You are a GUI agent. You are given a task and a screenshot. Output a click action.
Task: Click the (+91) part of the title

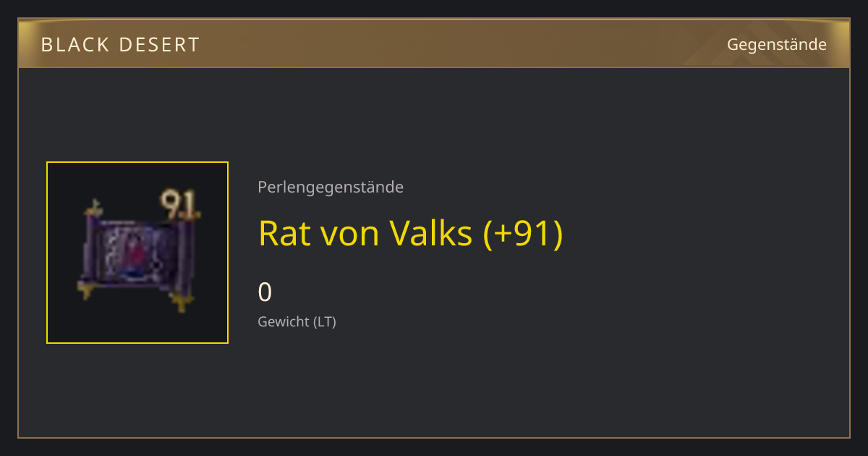523,233
